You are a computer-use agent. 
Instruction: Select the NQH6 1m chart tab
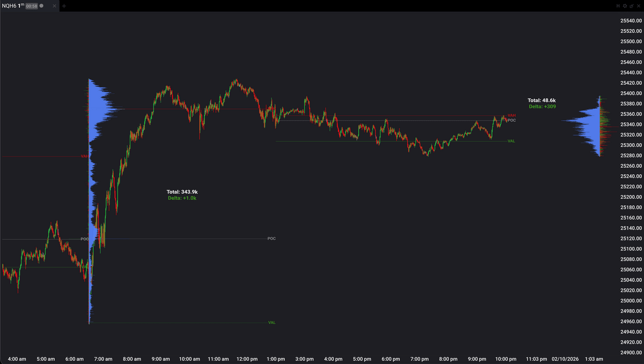[x=13, y=6]
